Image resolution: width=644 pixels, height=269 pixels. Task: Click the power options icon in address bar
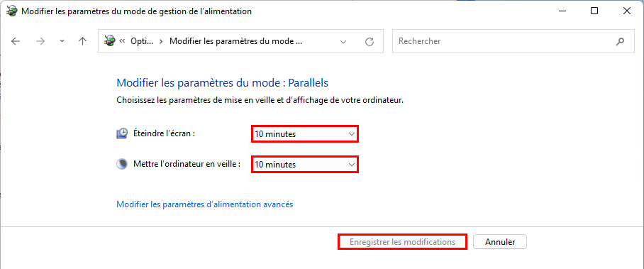[109, 40]
